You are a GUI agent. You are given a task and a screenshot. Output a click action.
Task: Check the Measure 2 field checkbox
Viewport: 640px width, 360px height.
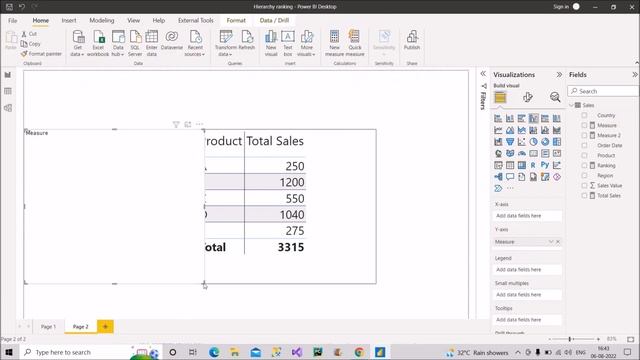(x=584, y=136)
